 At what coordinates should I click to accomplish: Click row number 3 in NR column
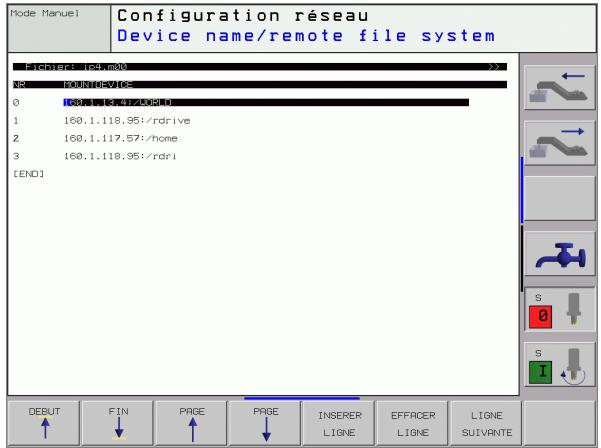pyautogui.click(x=16, y=156)
